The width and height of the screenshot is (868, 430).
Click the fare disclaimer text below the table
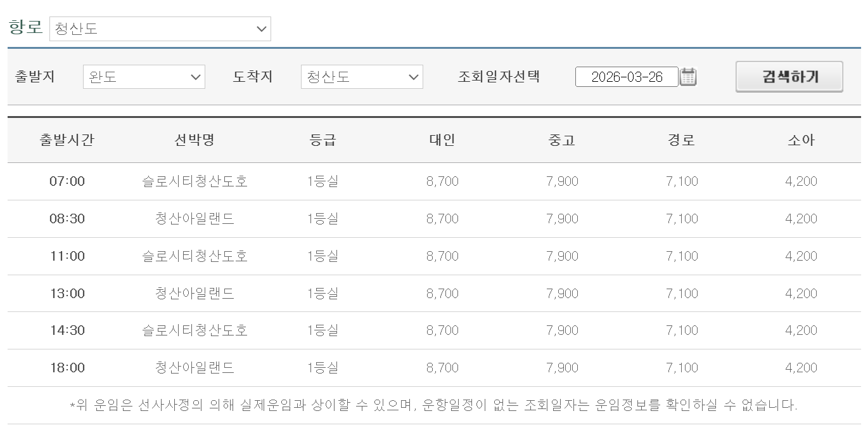pos(434,405)
